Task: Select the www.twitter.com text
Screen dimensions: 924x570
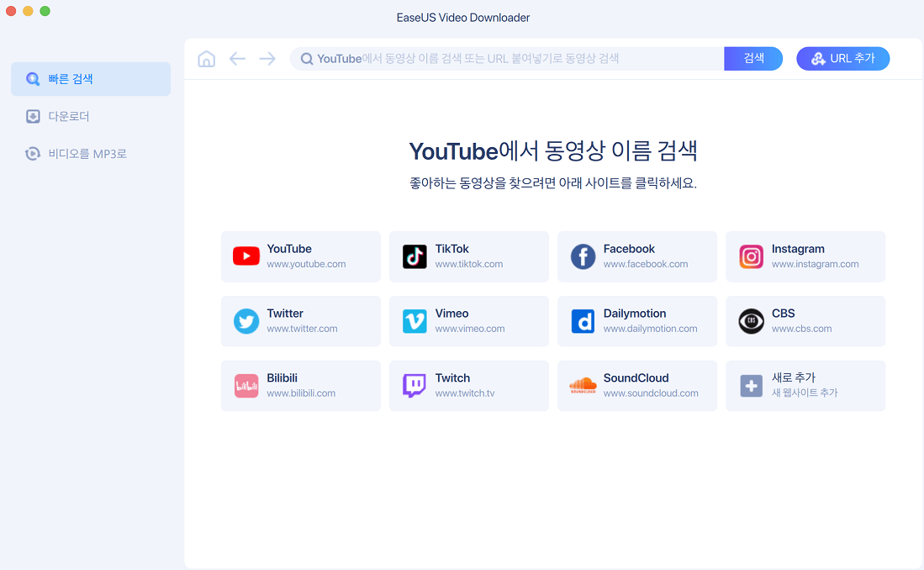Action: [x=303, y=329]
